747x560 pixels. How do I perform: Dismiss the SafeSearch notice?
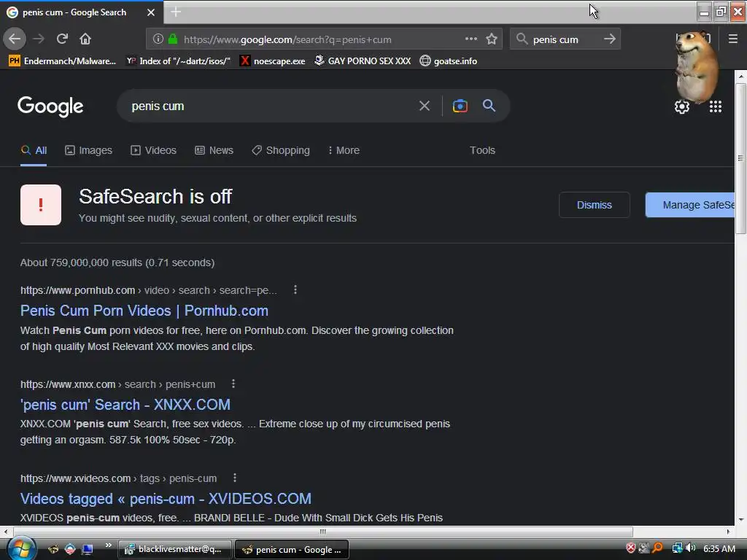(x=594, y=205)
